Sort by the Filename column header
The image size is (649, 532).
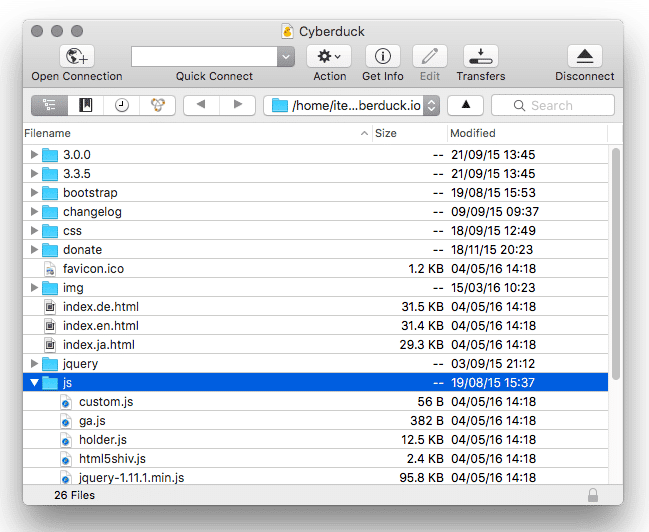click(x=197, y=133)
